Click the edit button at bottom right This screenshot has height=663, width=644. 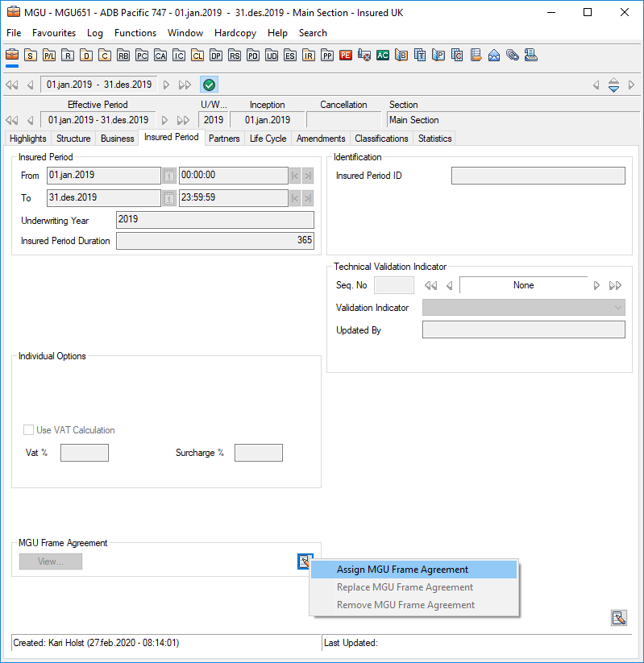(x=619, y=618)
